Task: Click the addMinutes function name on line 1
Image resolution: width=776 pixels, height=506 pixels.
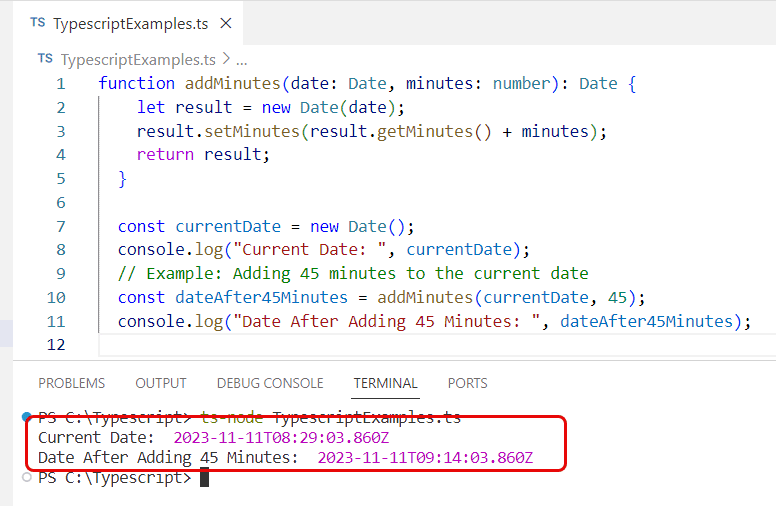Action: (233, 83)
